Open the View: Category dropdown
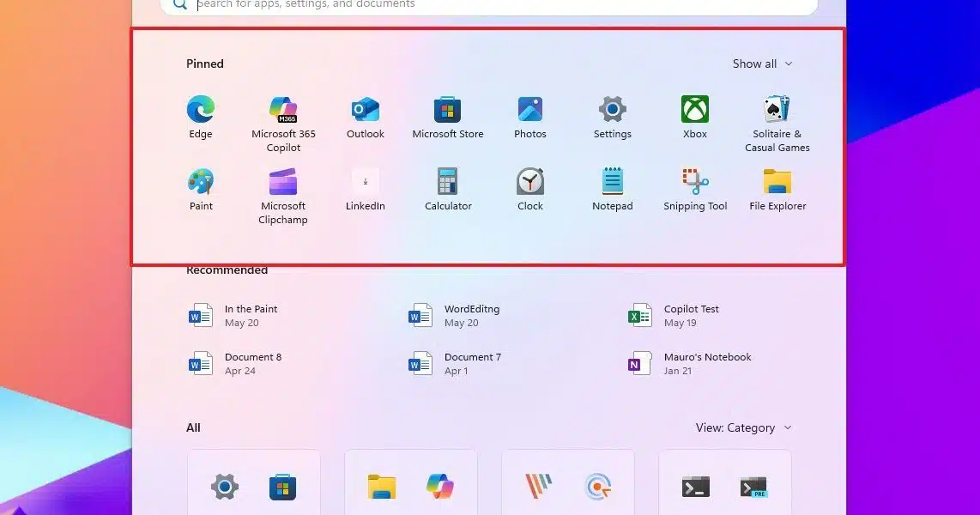 743,427
